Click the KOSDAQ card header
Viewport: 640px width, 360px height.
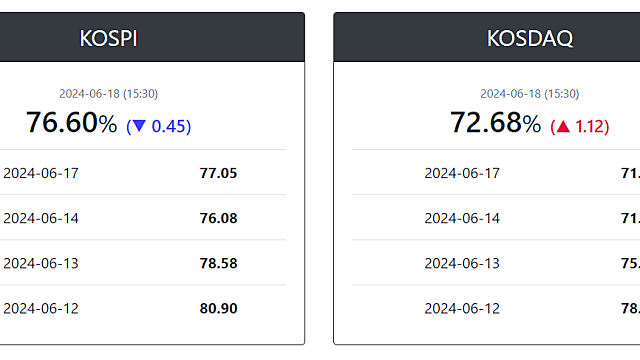coord(487,38)
